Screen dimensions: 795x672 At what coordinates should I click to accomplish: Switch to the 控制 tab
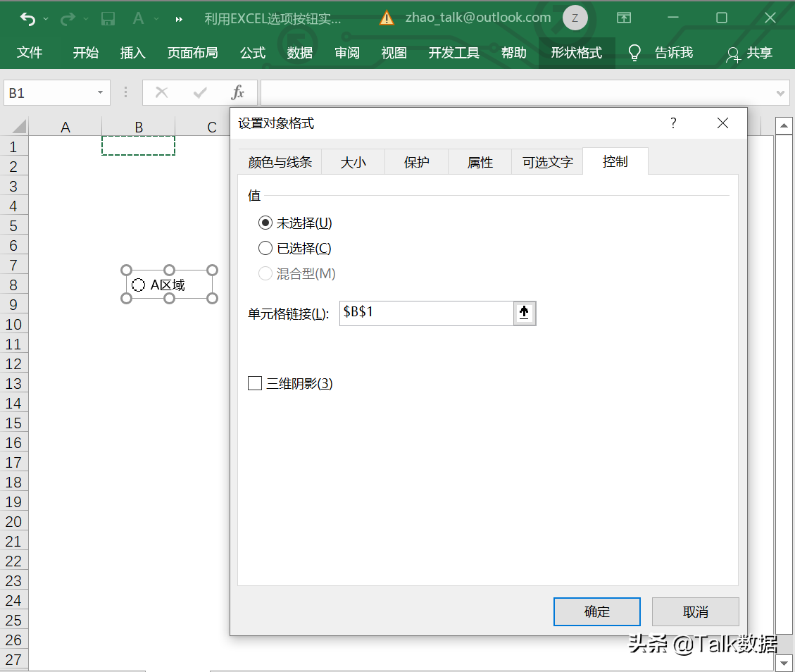tap(615, 162)
